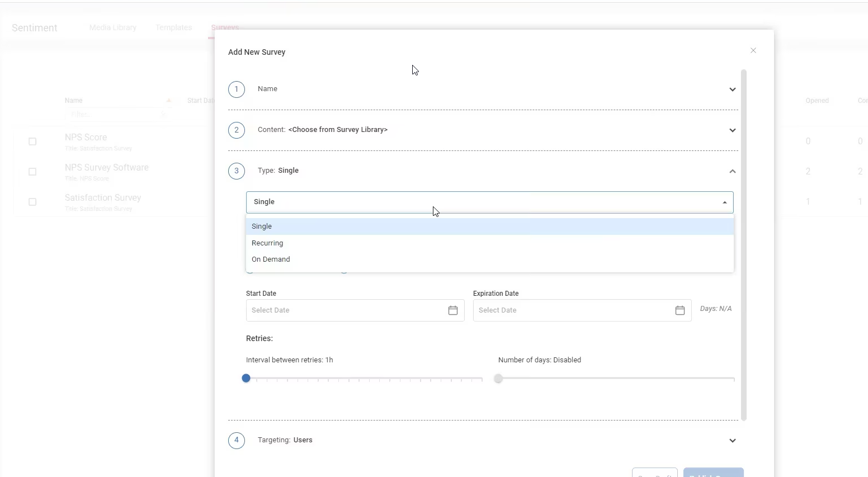Sort by the Name column arrow

(169, 101)
